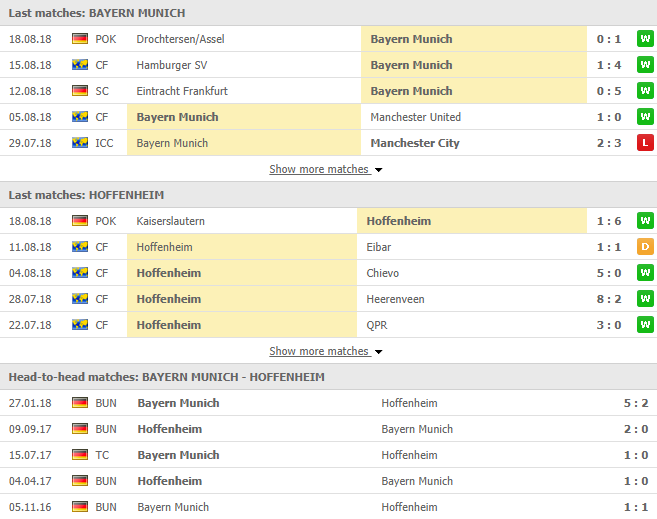Click the German flag on Kaiserslautern row
The image size is (657, 519).
(x=80, y=221)
